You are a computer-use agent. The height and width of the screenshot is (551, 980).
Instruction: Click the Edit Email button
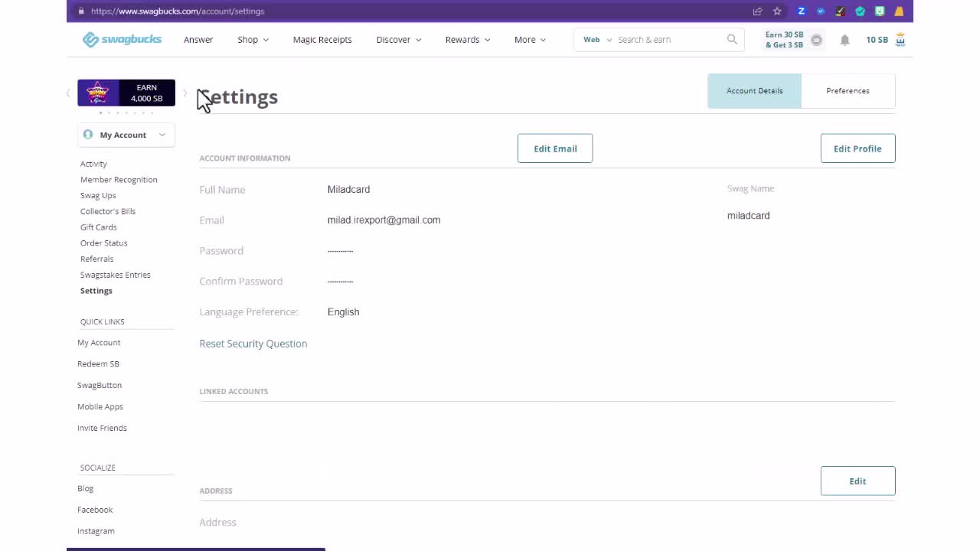[x=555, y=148]
